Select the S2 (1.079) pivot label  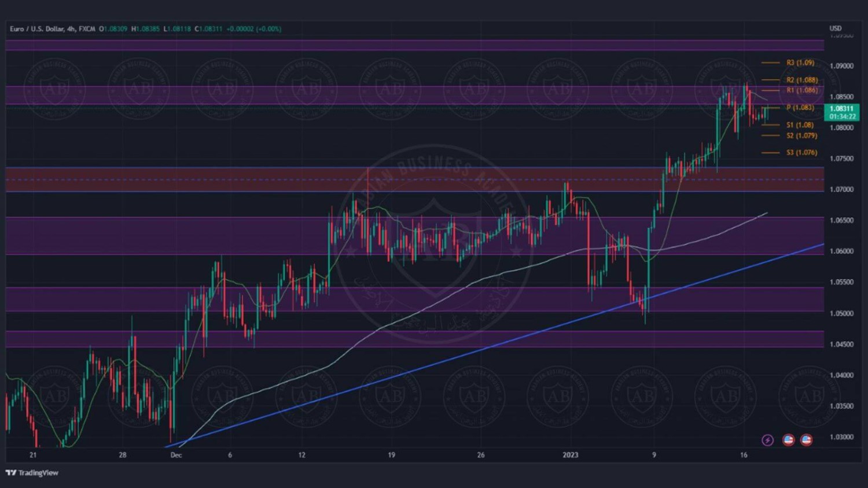pos(801,135)
